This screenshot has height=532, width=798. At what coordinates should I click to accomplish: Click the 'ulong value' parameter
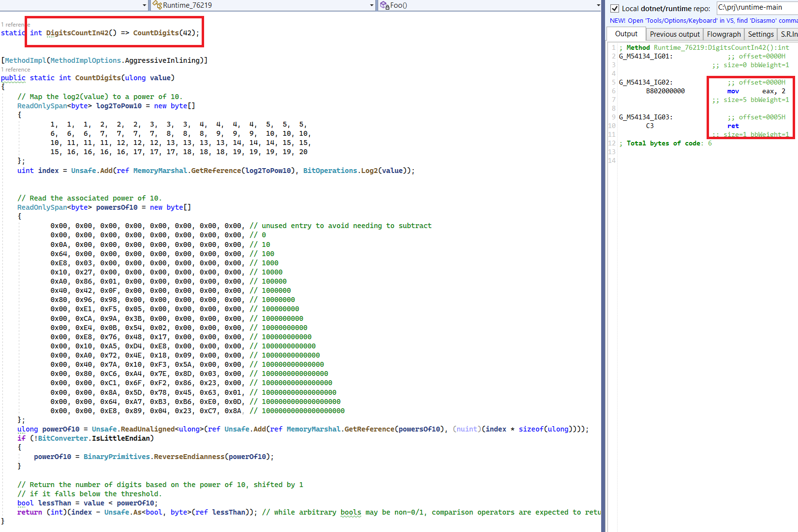[148, 78]
